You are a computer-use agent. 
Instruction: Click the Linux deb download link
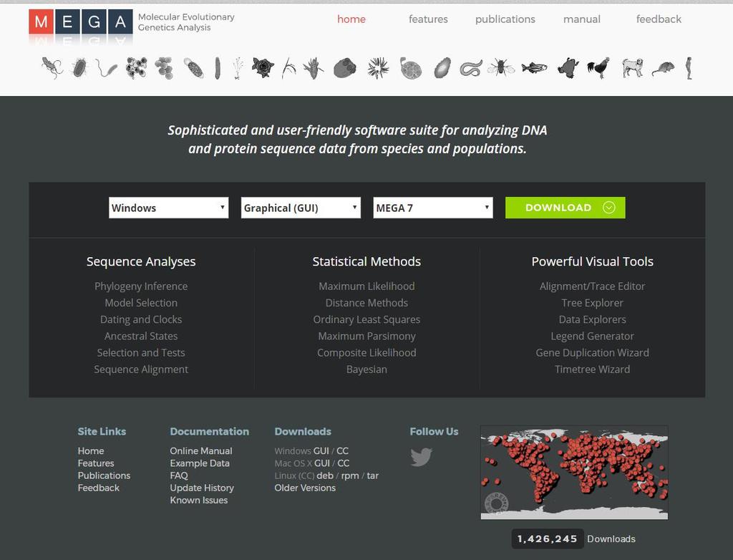[325, 475]
